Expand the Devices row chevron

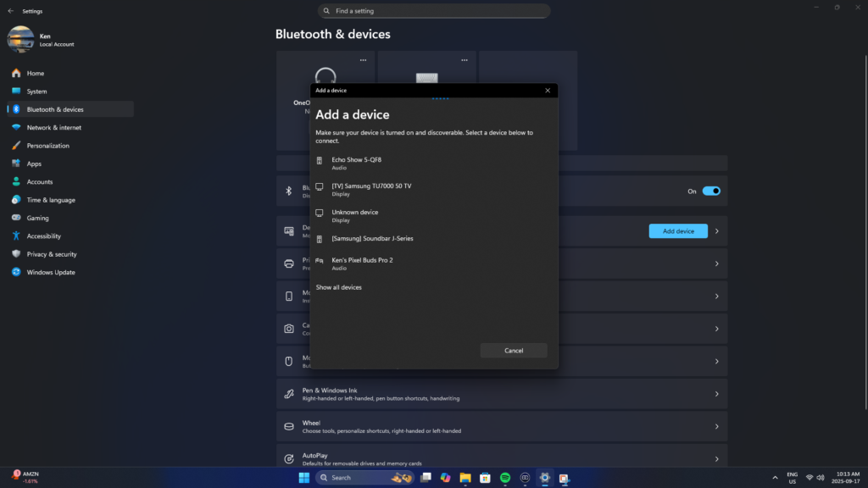pos(716,231)
